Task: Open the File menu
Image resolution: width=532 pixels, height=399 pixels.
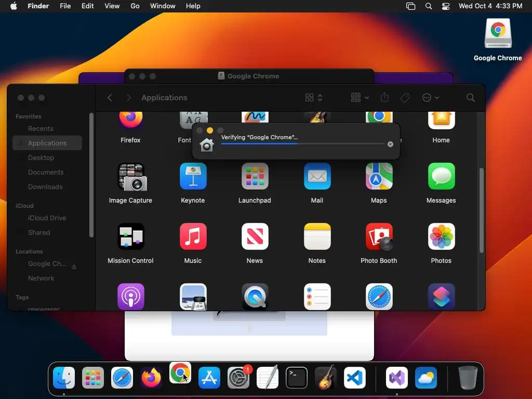Action: [x=65, y=6]
